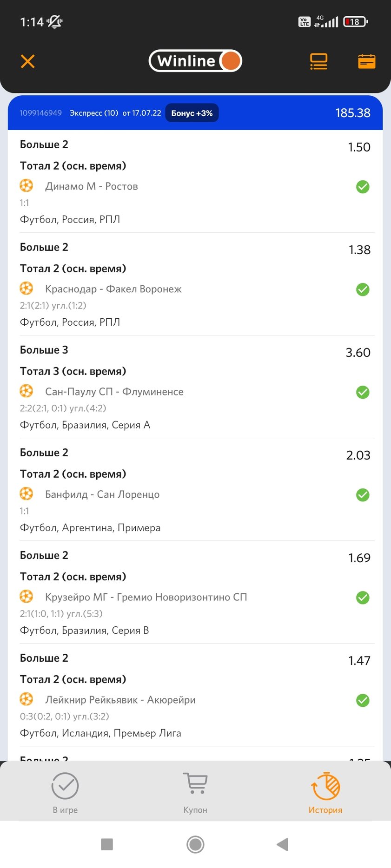Open the В игре tab

click(x=65, y=793)
